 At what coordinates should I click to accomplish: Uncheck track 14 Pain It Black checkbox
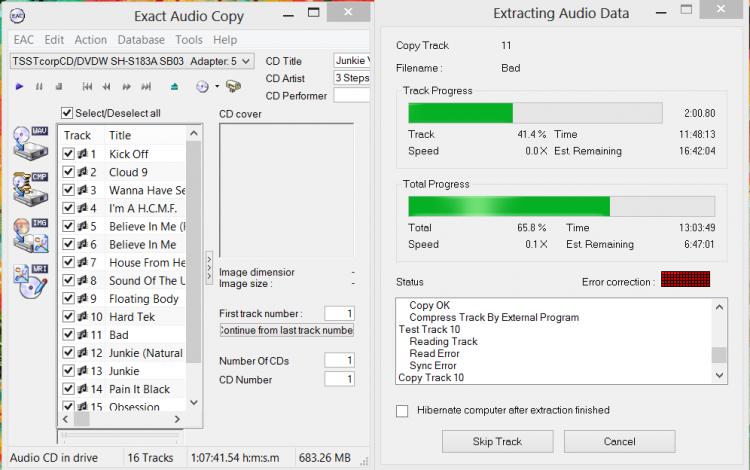68,389
